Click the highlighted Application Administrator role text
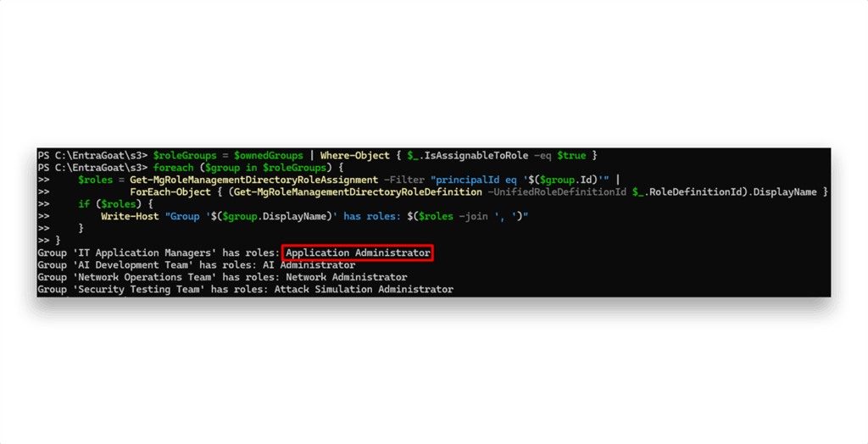 click(358, 253)
